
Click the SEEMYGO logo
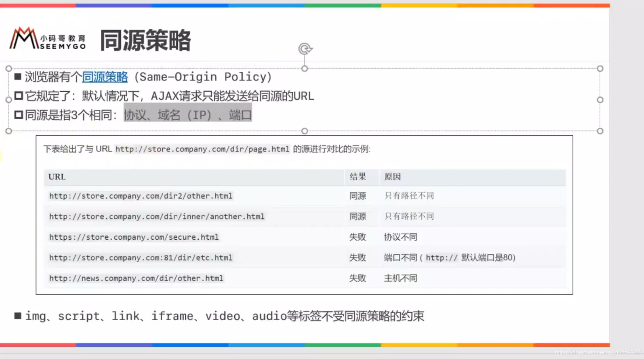pos(48,38)
